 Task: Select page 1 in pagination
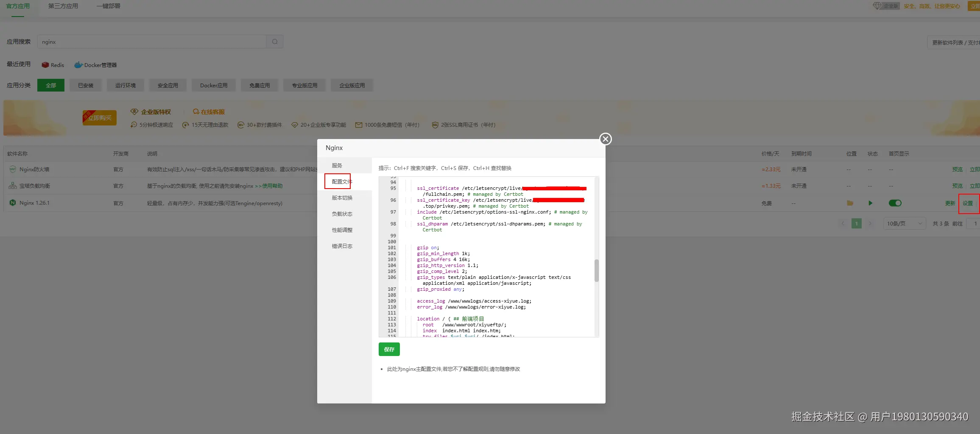[856, 223]
